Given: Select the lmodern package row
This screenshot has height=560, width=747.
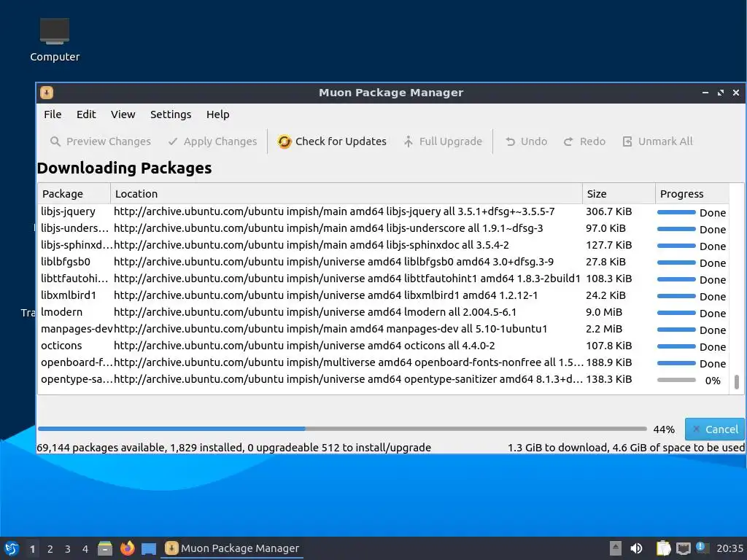Looking at the screenshot, I should [x=384, y=312].
